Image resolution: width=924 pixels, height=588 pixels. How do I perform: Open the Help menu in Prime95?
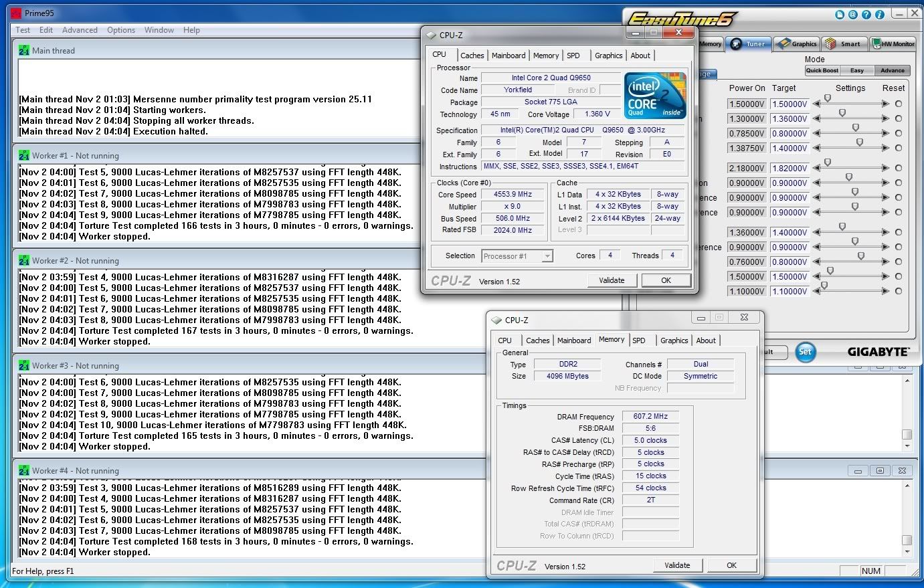(191, 30)
